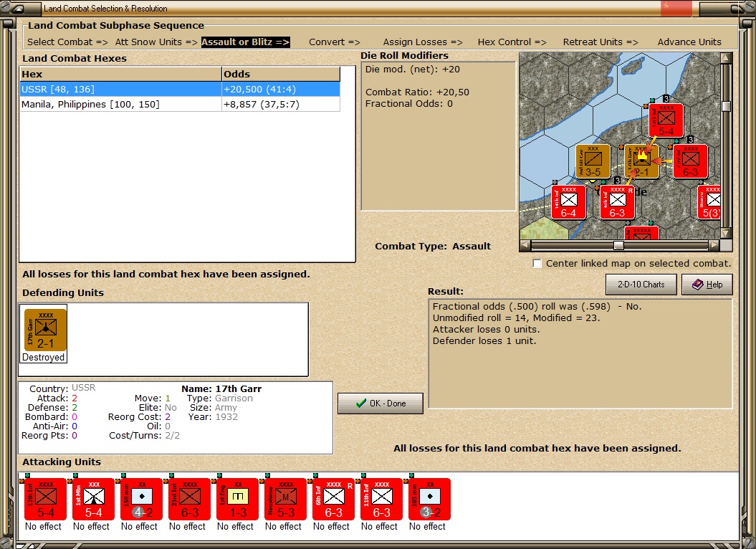Click the 3-5 cavalry counter on the map
The image size is (756, 549).
click(593, 161)
